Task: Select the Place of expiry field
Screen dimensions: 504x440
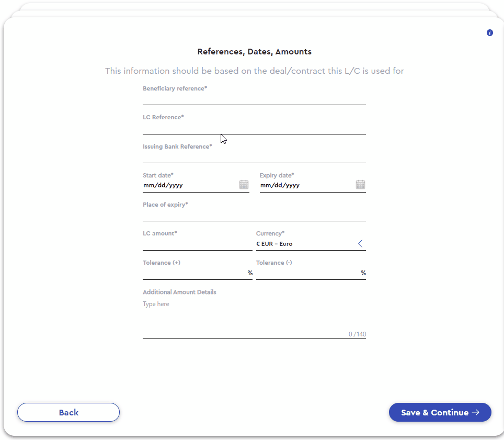Action: tap(254, 216)
